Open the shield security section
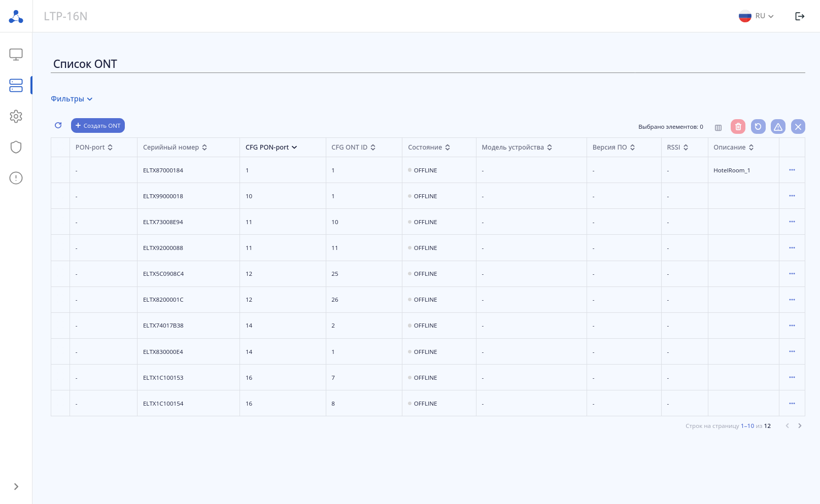The height and width of the screenshot is (504, 820). tap(16, 147)
